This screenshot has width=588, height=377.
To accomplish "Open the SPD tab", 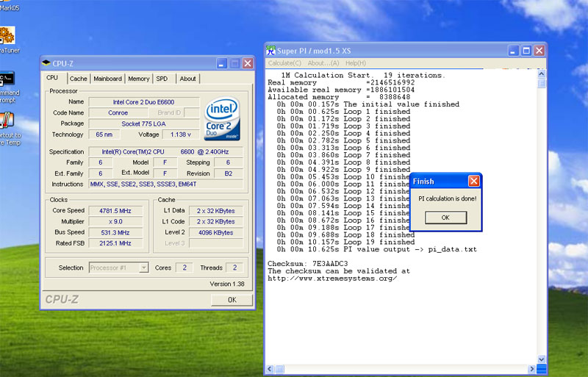I will [162, 79].
